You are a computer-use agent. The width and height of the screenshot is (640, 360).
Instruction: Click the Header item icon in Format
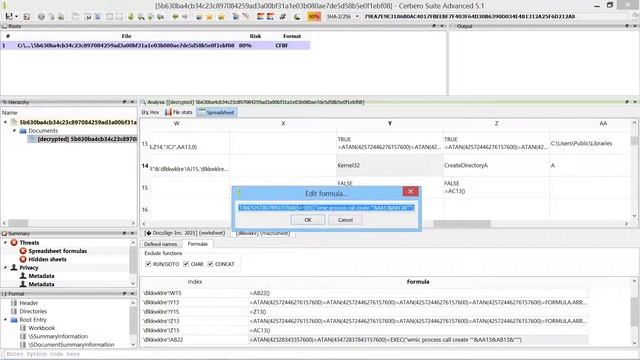point(14,303)
